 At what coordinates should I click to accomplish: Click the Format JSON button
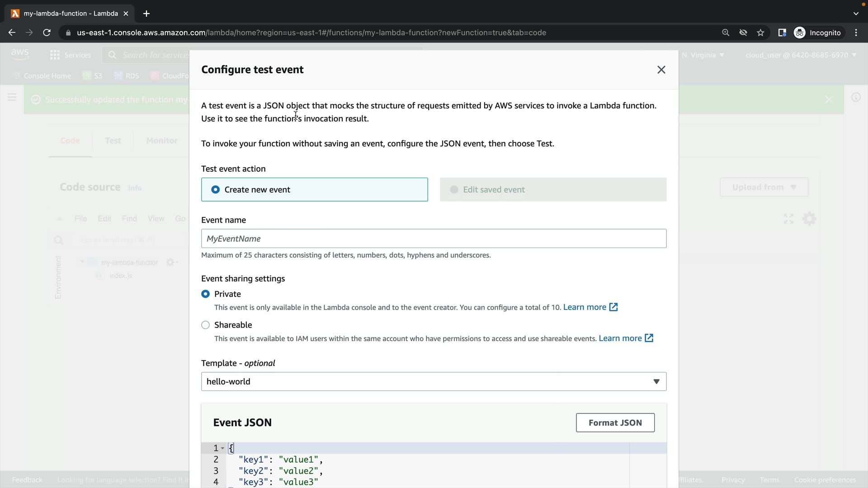point(615,423)
